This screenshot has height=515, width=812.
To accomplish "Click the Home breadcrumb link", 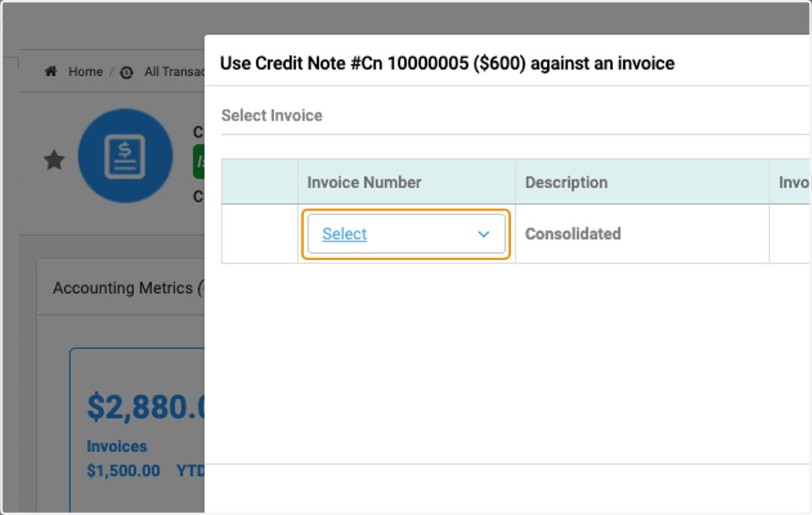I will [85, 72].
